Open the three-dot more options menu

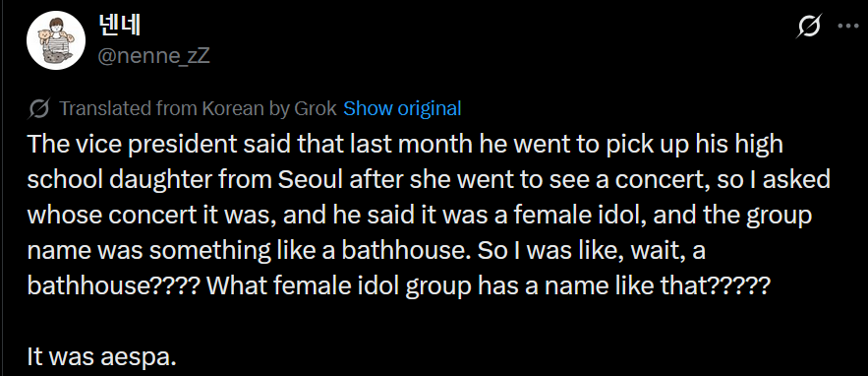[848, 26]
